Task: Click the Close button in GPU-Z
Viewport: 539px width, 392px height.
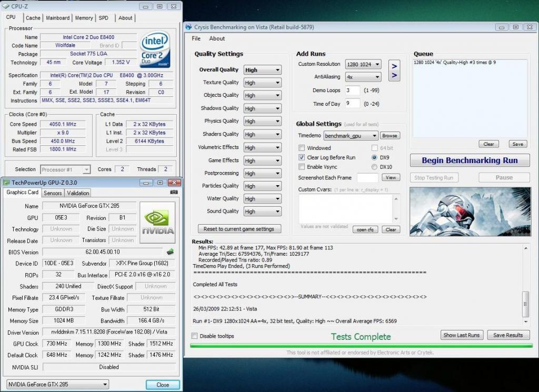Action: coord(163,385)
